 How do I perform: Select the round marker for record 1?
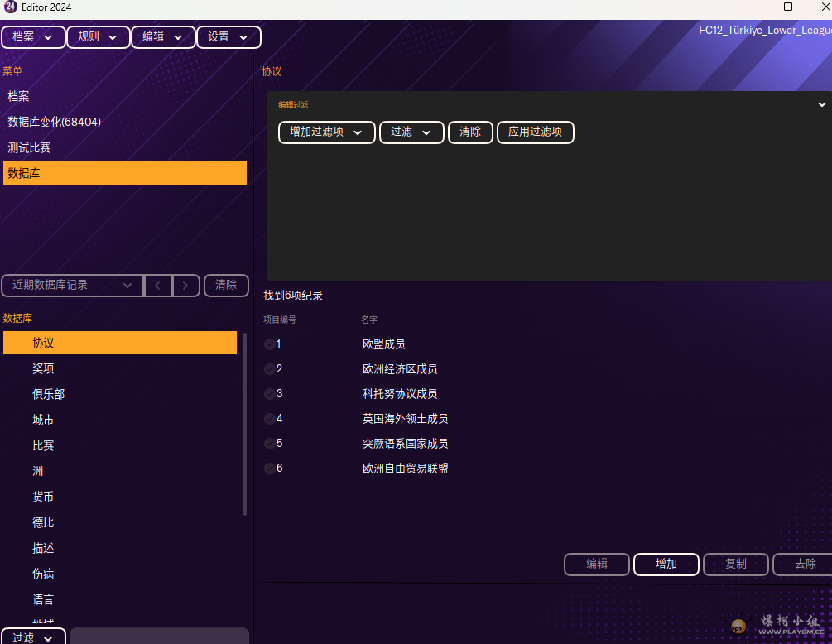[x=270, y=344]
